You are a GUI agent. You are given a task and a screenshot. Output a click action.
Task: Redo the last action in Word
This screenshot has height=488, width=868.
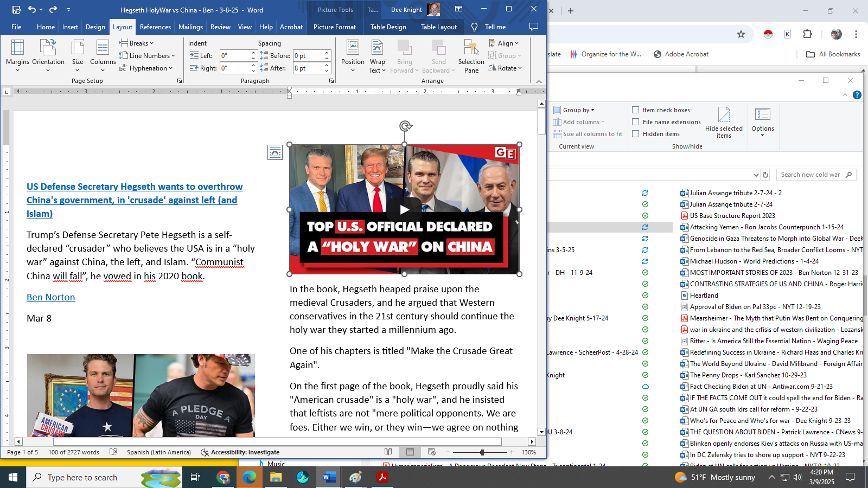tap(53, 9)
